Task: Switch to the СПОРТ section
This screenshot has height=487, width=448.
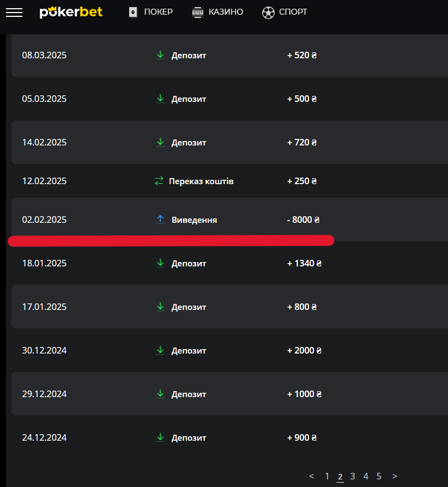Action: [293, 12]
